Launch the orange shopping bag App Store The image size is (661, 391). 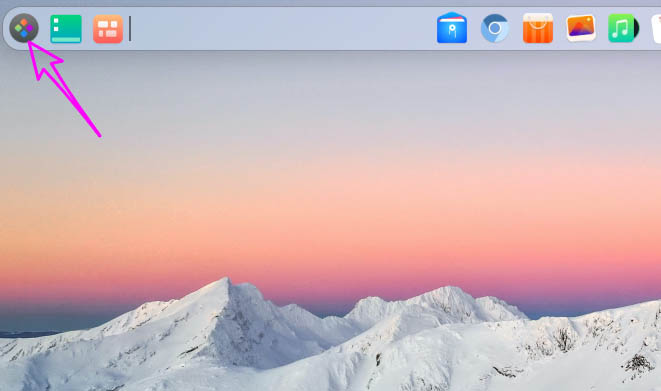[537, 28]
